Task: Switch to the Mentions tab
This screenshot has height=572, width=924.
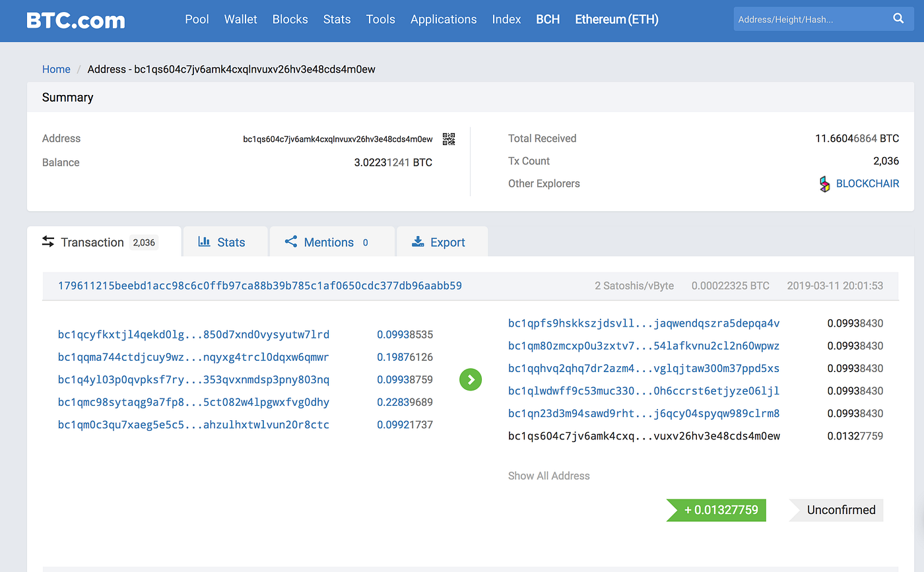Action: [332, 241]
